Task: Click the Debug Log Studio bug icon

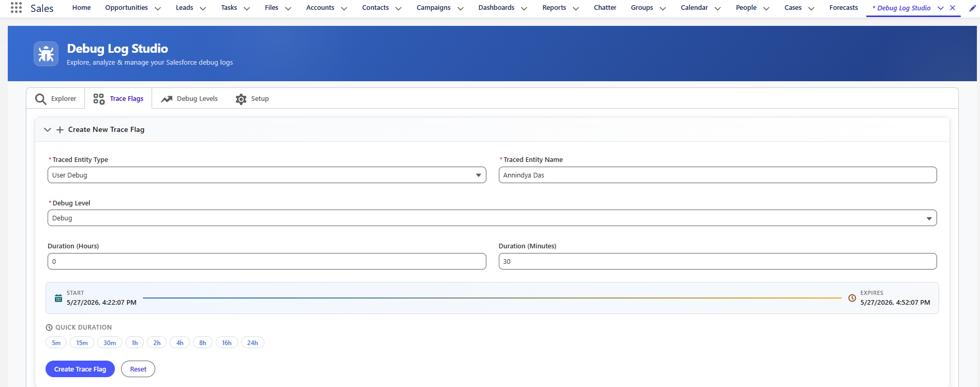Action: [x=46, y=54]
